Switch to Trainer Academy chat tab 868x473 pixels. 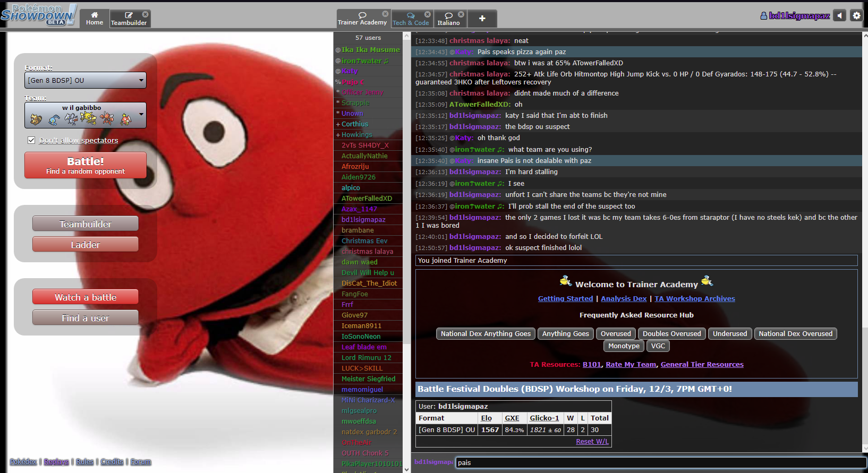click(362, 19)
